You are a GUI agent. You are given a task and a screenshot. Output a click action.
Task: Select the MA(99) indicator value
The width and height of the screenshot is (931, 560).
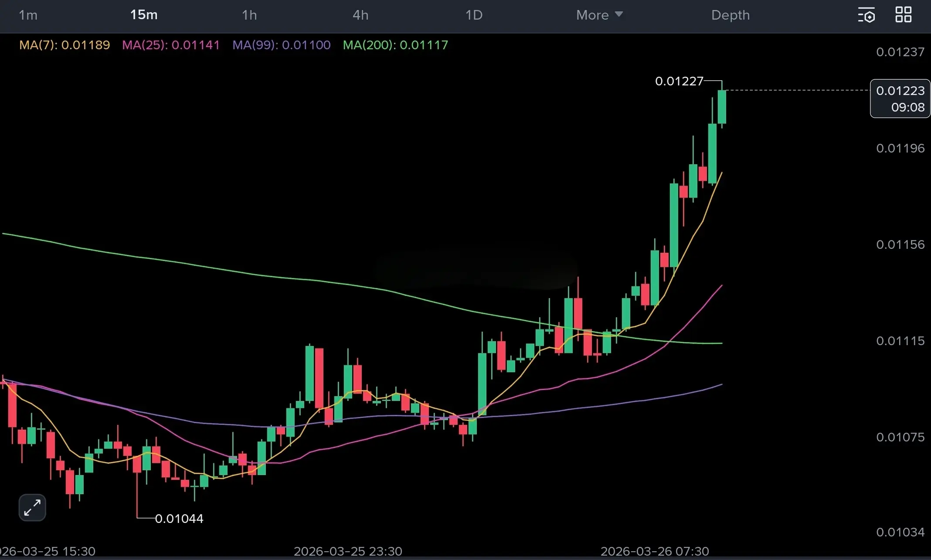click(x=306, y=45)
